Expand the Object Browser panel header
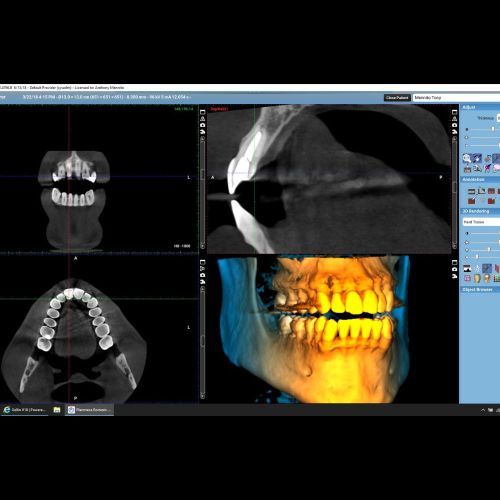The width and height of the screenshot is (500, 500). coord(480,290)
